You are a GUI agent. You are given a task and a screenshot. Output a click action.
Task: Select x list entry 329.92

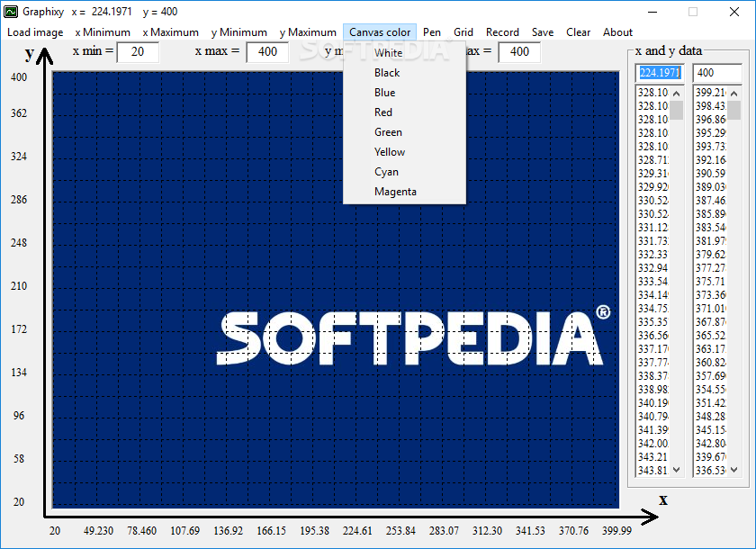point(652,187)
